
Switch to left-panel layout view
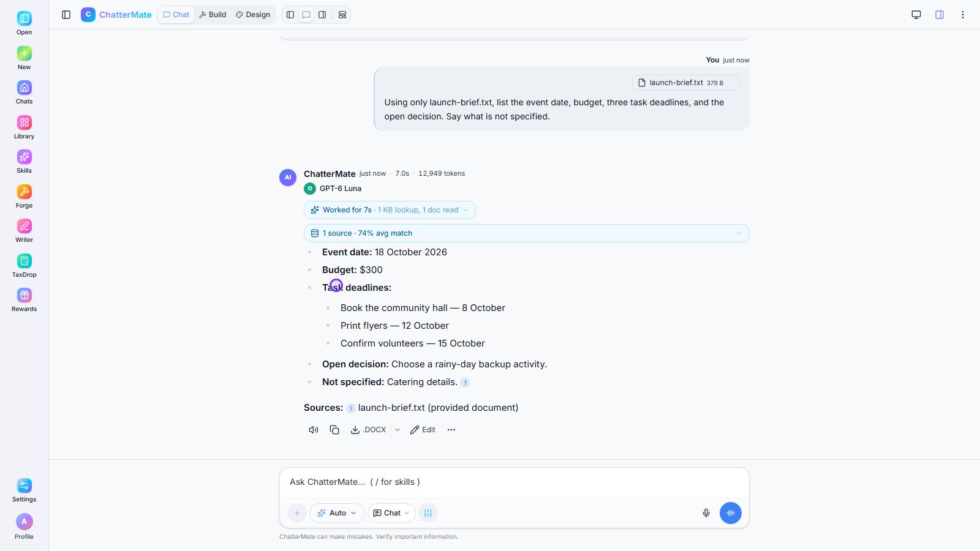pyautogui.click(x=290, y=15)
